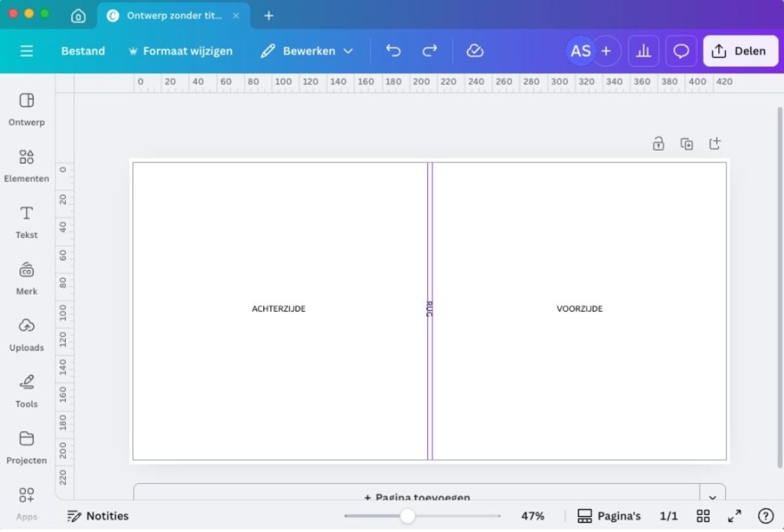Open the Uploads sidebar panel

(27, 335)
